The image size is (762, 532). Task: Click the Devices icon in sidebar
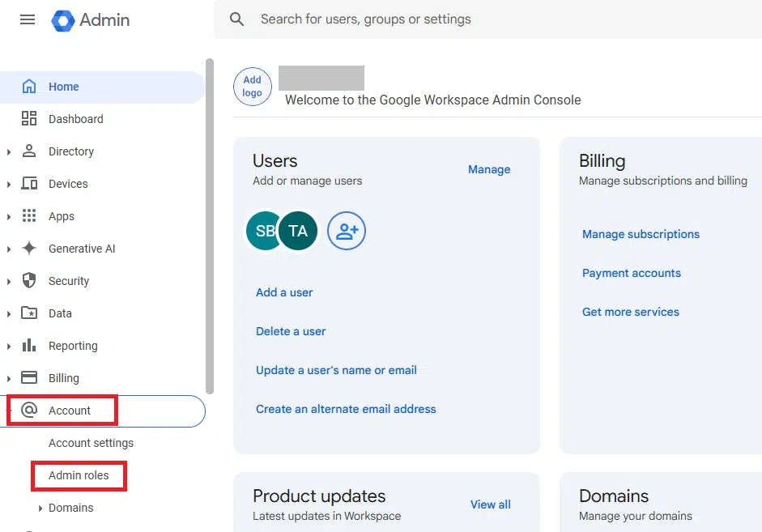click(29, 184)
